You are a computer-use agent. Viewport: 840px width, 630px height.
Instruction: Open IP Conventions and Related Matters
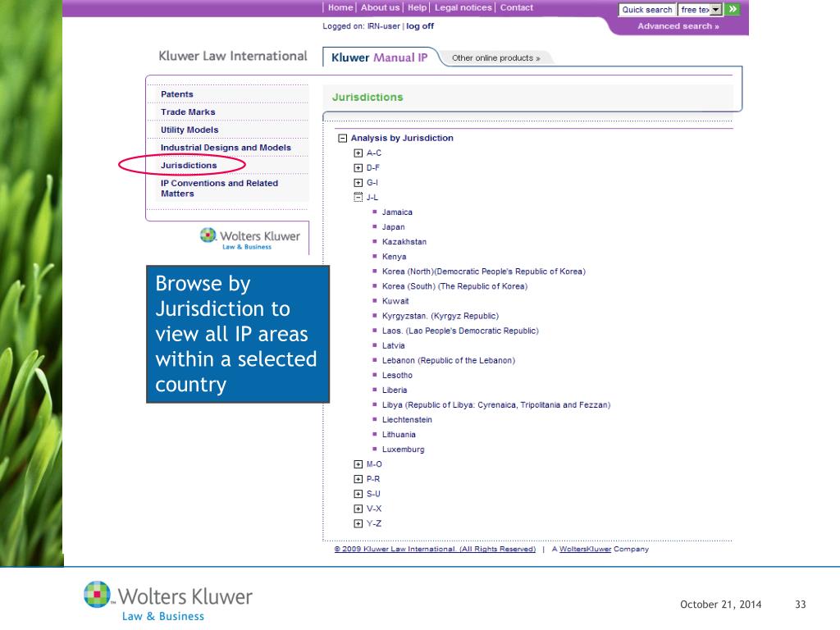[x=220, y=188]
